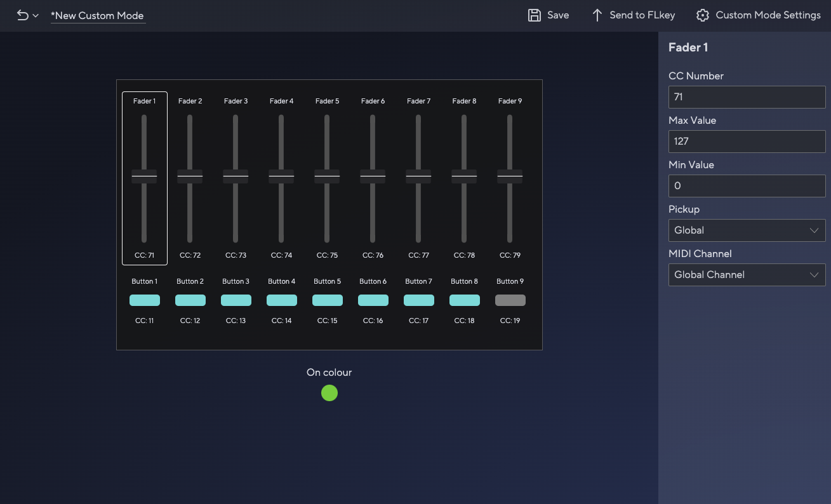
Task: Click the Button 1 label
Action: click(145, 281)
